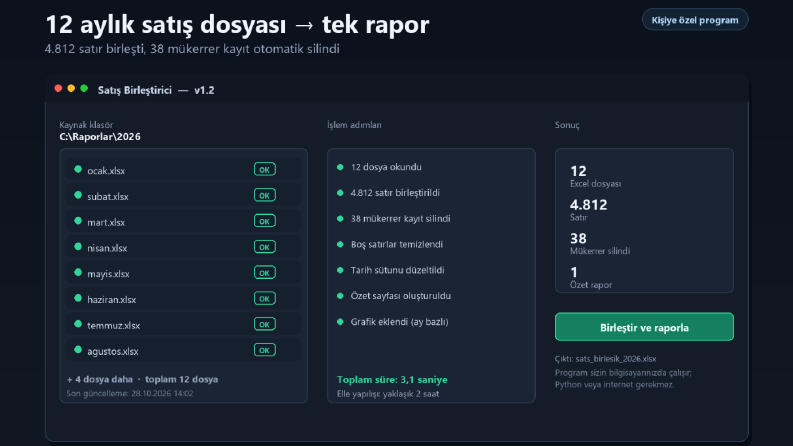
Task: Click the dot beside 38 mükerrer kayıt silindi
Action: 340,218
